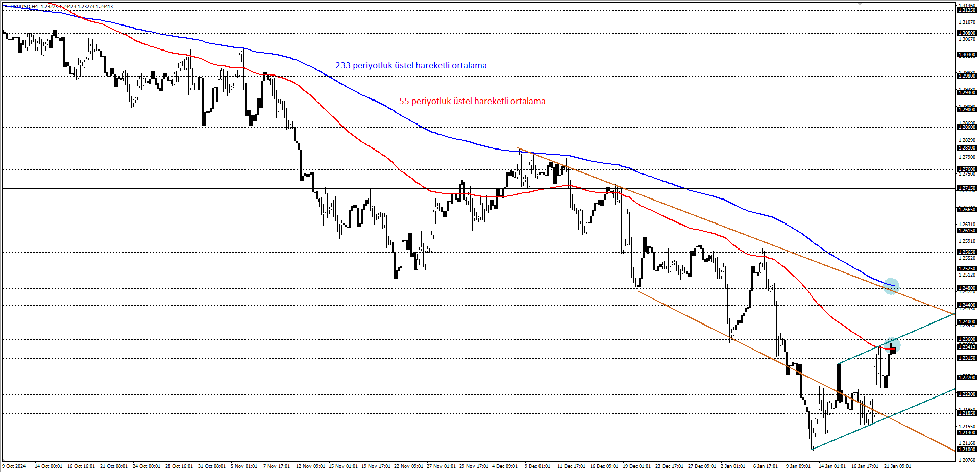Click the '14 Jan 01:01' time axis label
This screenshot has height=473, width=980.
click(832, 466)
